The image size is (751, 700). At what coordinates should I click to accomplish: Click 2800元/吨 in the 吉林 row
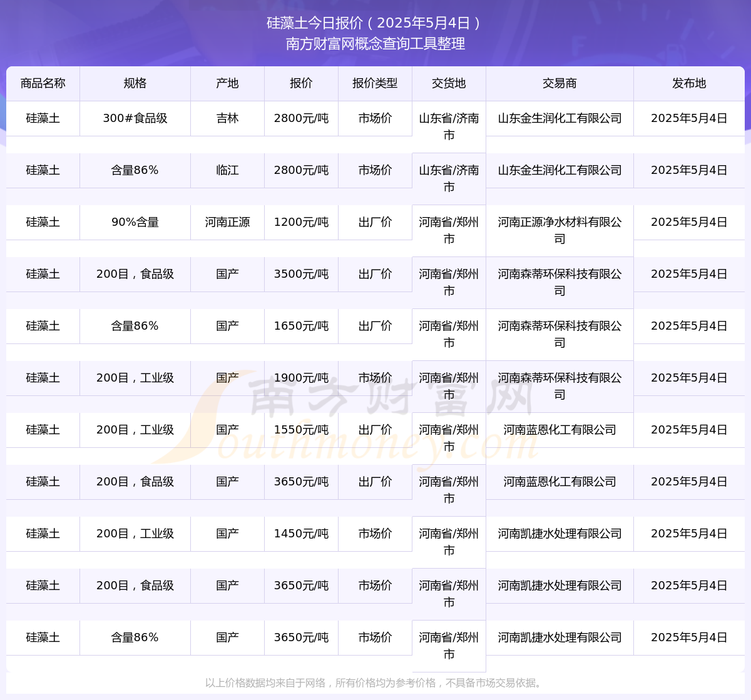pyautogui.click(x=302, y=118)
